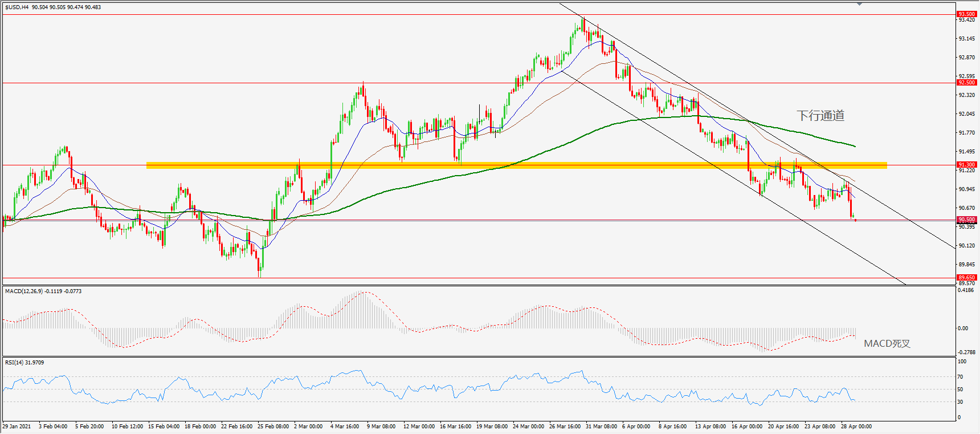Click the red 89.650 price level tag
The width and height of the screenshot is (980, 434).
(966, 278)
